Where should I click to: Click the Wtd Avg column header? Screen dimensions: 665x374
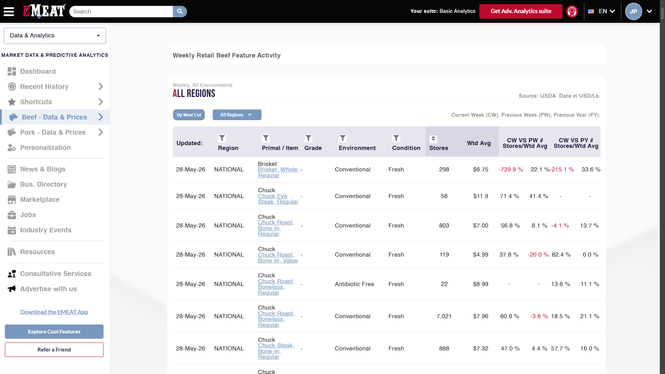click(479, 143)
